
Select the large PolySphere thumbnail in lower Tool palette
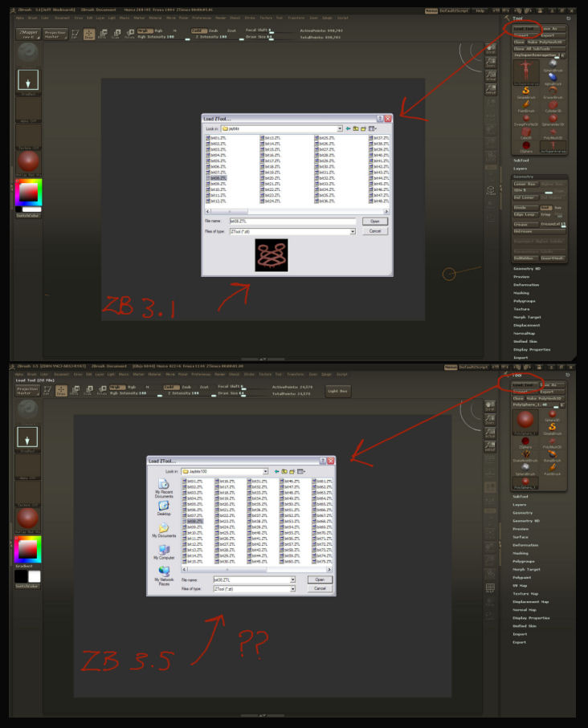[x=525, y=421]
